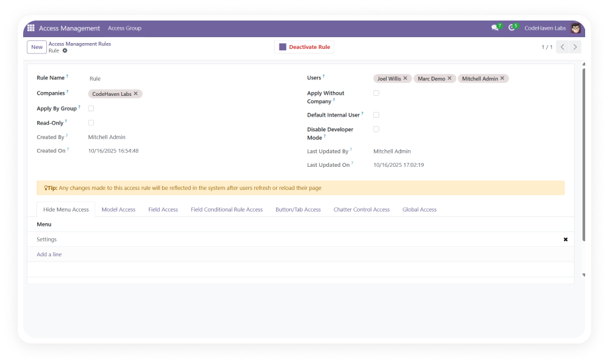The image size is (609, 364).
Task: Click the purple stop icon on Deactivate Rule
Action: pyautogui.click(x=283, y=47)
